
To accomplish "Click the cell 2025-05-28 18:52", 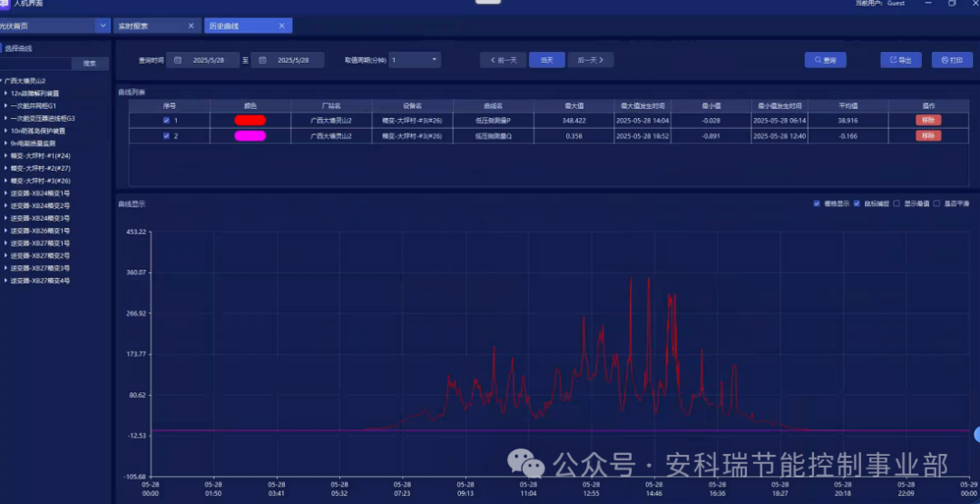I will [x=642, y=135].
